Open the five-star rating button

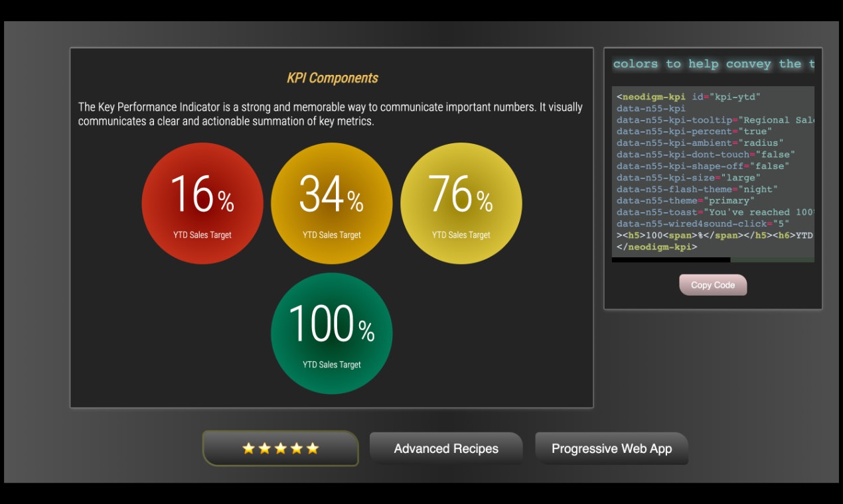281,448
